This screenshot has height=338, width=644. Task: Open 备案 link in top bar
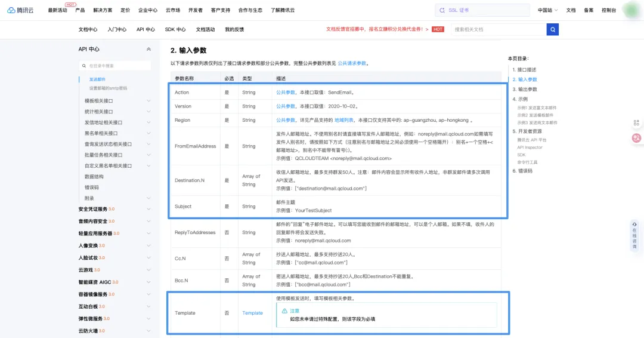coord(589,10)
